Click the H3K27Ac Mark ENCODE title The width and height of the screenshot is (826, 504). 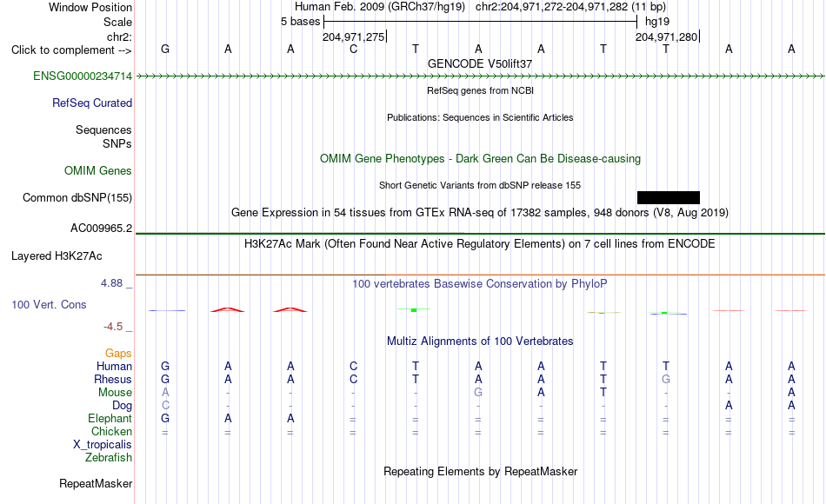(480, 244)
